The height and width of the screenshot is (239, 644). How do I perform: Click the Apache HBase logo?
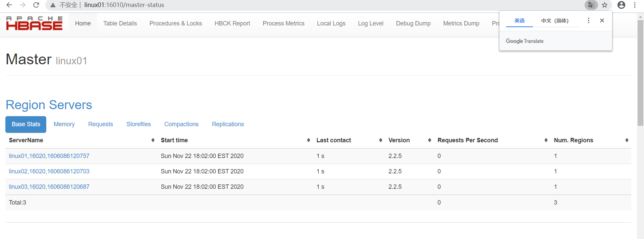34,23
